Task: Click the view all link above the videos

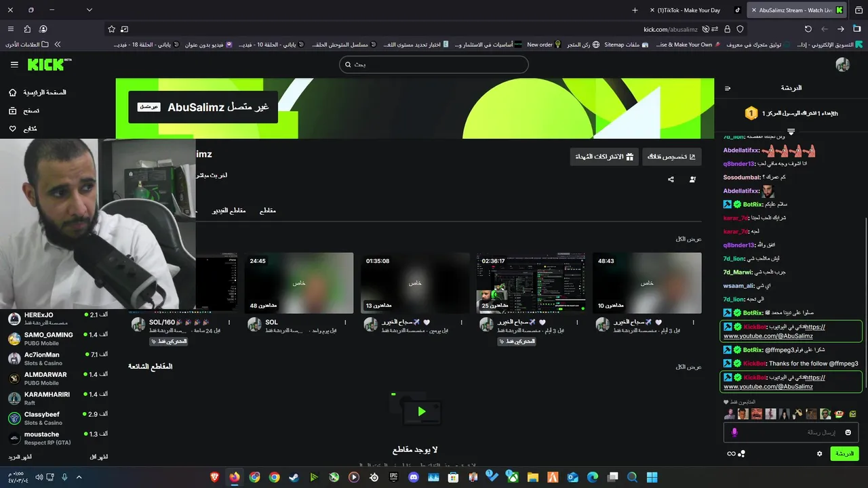Action: [x=688, y=239]
